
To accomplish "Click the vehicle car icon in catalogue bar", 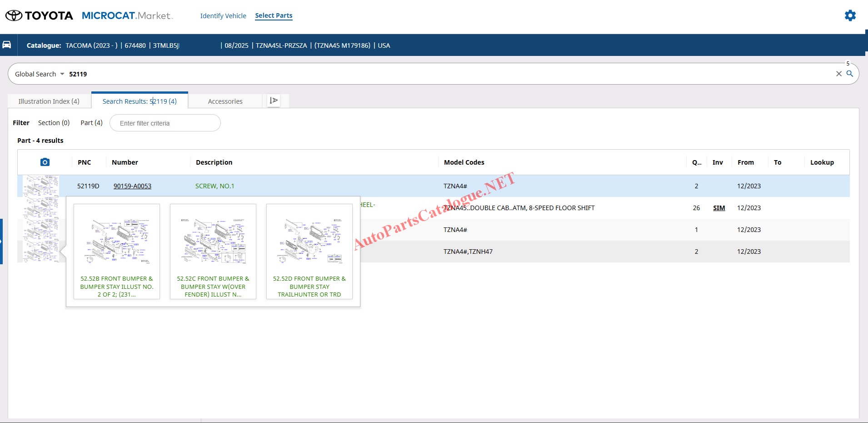I will pyautogui.click(x=7, y=45).
